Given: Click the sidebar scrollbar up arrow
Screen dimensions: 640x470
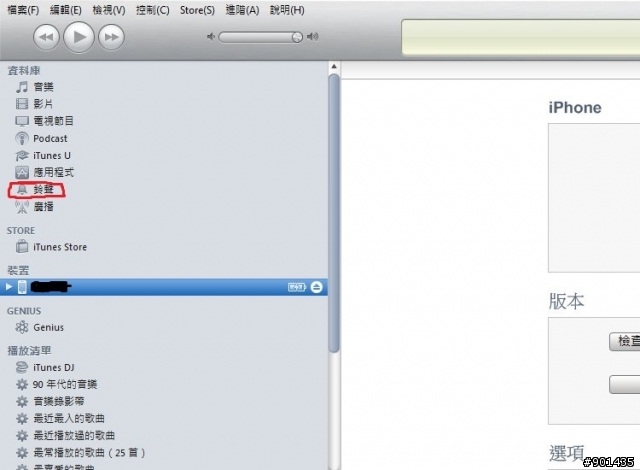Looking at the screenshot, I should pos(334,67).
